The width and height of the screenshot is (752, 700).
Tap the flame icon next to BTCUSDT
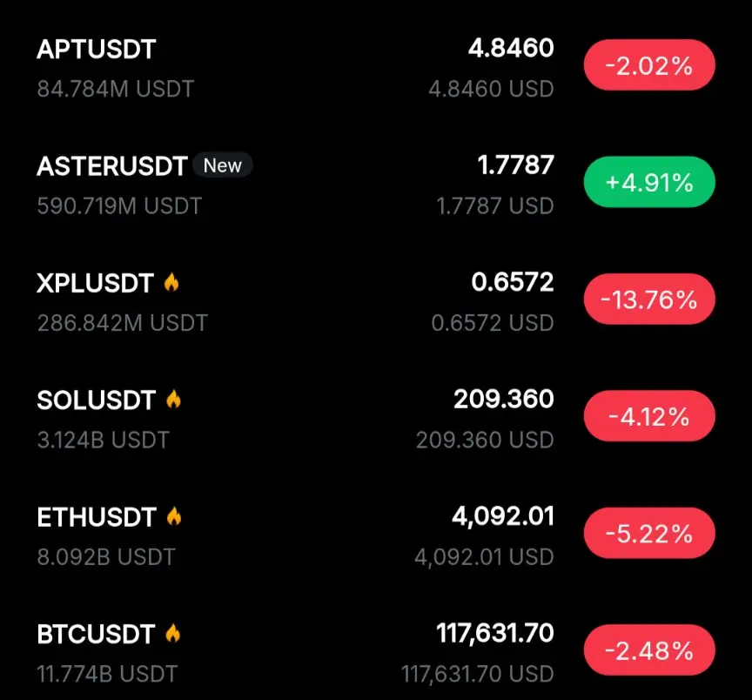tap(172, 633)
